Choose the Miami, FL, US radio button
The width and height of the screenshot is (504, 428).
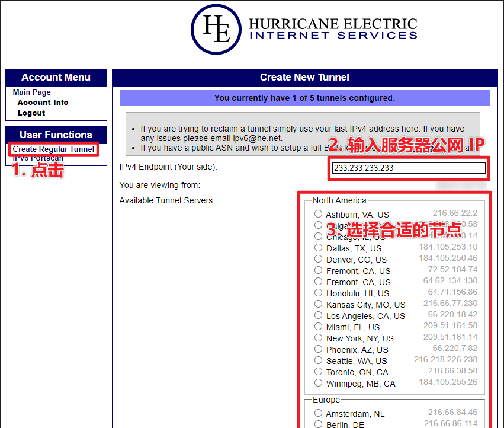318,326
